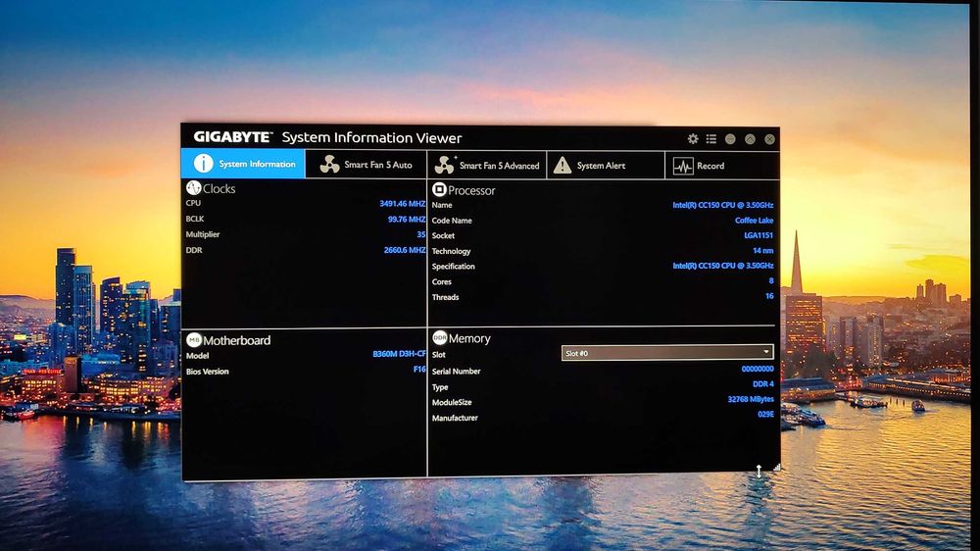Click the processor Code Name value Coffee Lake
Viewport: 980px width, 551px height.
point(754,221)
